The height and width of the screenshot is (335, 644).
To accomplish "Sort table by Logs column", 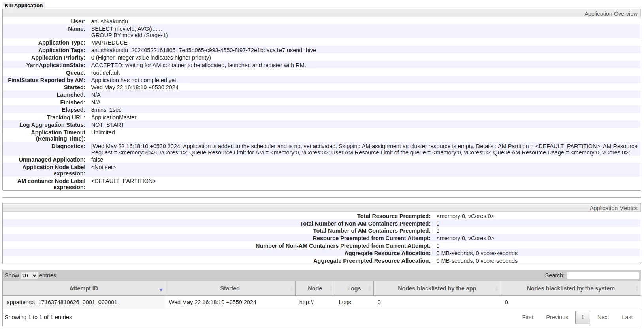I will pyautogui.click(x=354, y=288).
